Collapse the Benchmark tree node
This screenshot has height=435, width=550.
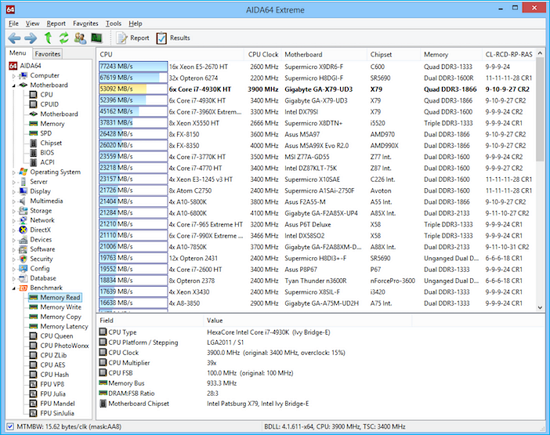[x=14, y=288]
